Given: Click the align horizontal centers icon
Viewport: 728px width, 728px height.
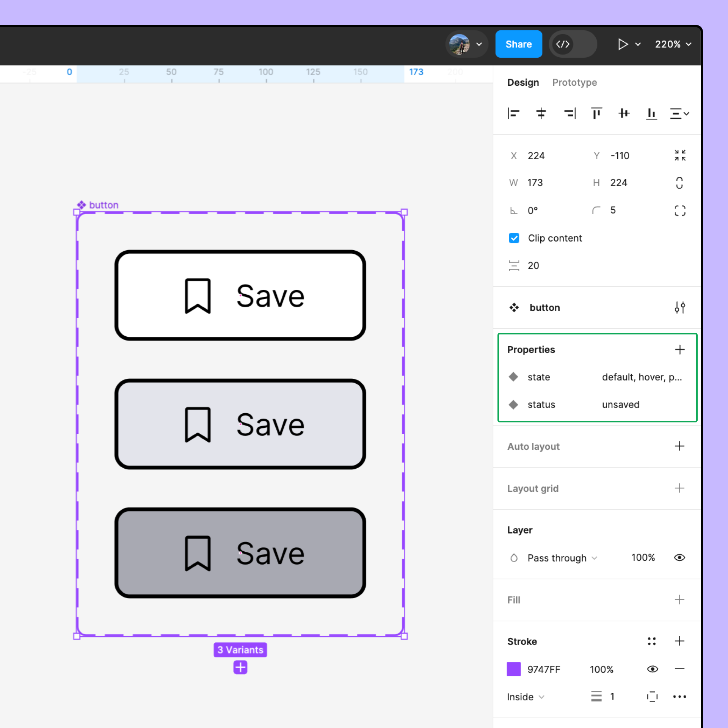Looking at the screenshot, I should pos(541,113).
